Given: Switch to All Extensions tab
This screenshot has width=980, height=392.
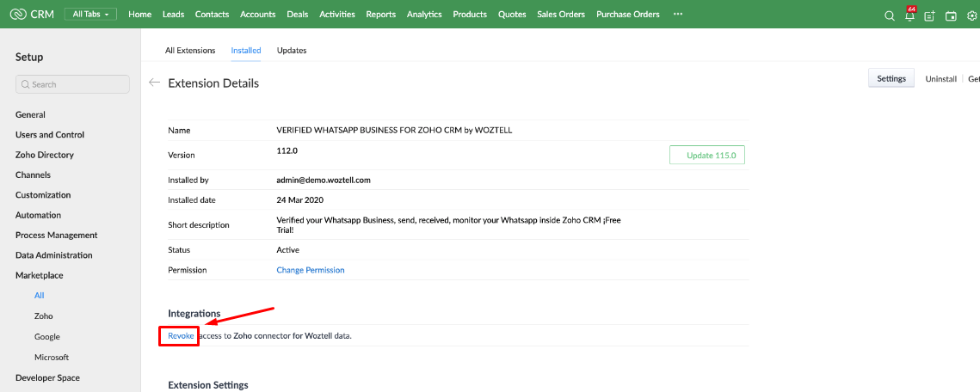Looking at the screenshot, I should 190,51.
